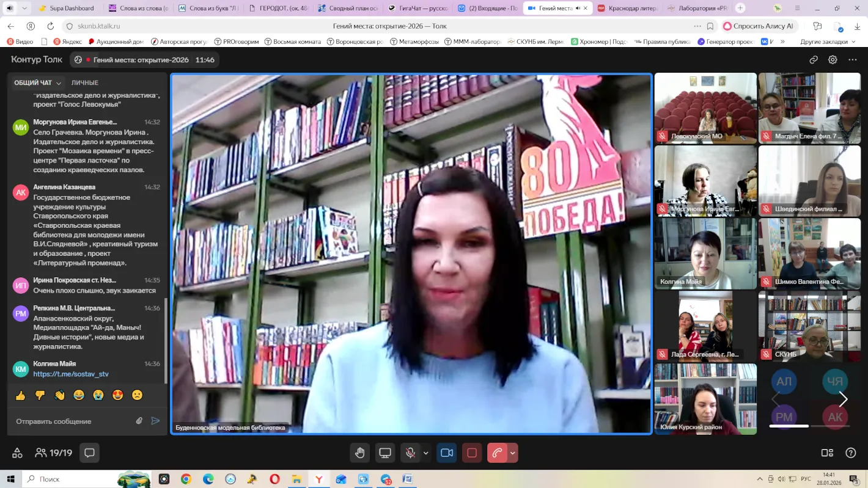Attach a file with paperclip icon

point(139,421)
